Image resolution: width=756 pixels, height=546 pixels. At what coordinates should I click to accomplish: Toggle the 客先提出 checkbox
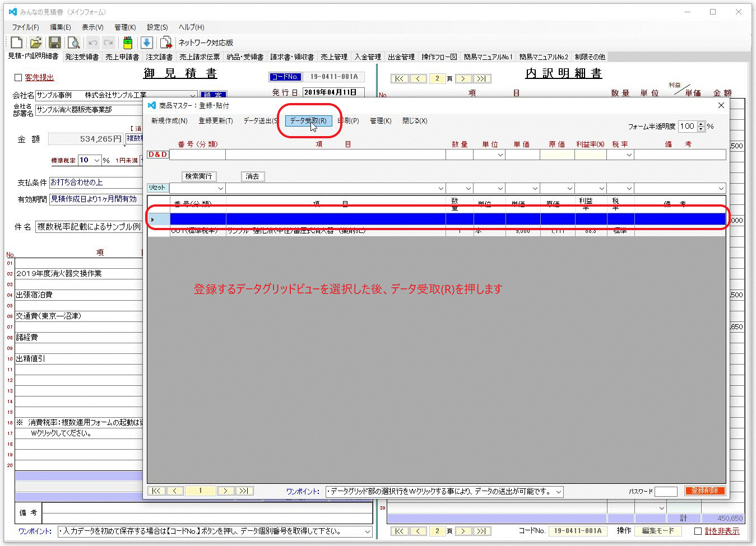pyautogui.click(x=18, y=78)
